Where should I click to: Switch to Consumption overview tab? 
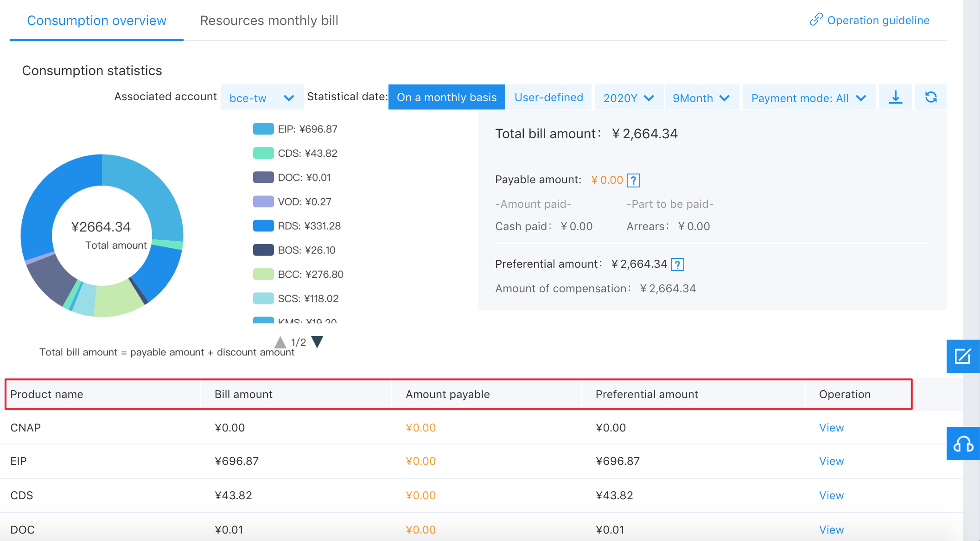coord(96,20)
